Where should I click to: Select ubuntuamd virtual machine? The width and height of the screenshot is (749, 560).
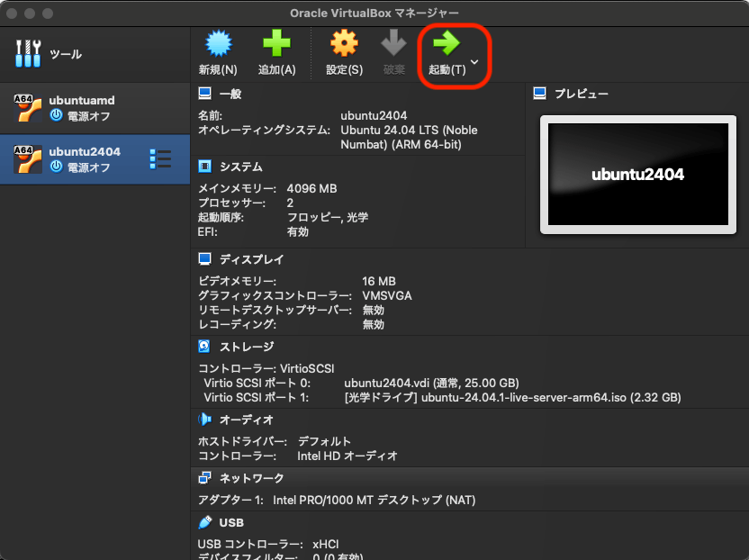[x=95, y=108]
